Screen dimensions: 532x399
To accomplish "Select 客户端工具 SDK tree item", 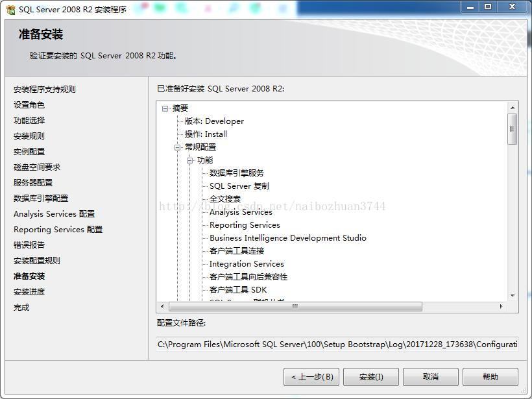I will pyautogui.click(x=238, y=290).
